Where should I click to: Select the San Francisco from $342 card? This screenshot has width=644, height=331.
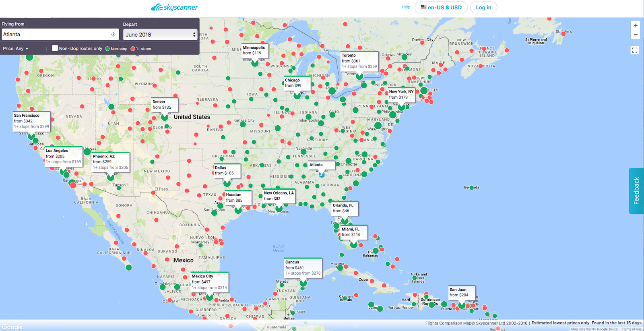31,121
